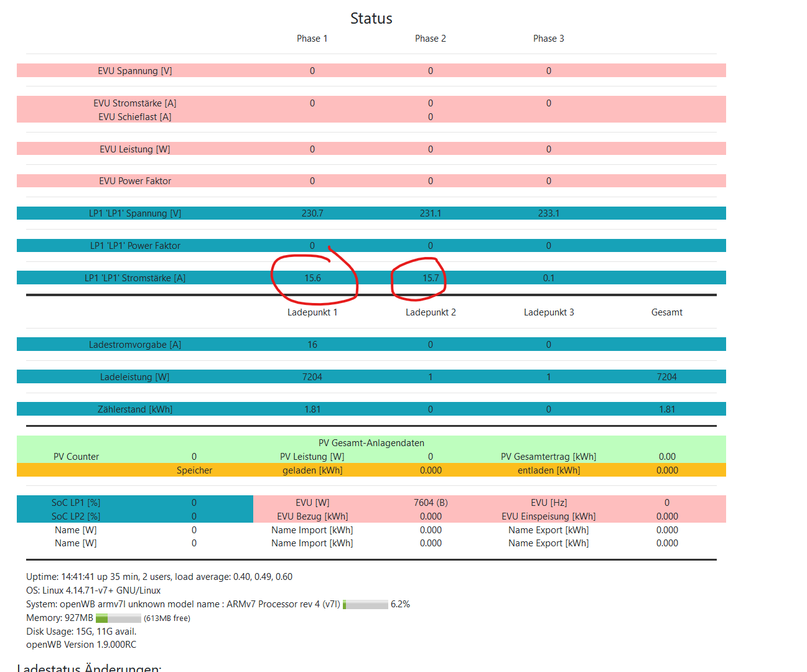Click the PV Gesamt-Anlagendaten heading

pos(371,443)
